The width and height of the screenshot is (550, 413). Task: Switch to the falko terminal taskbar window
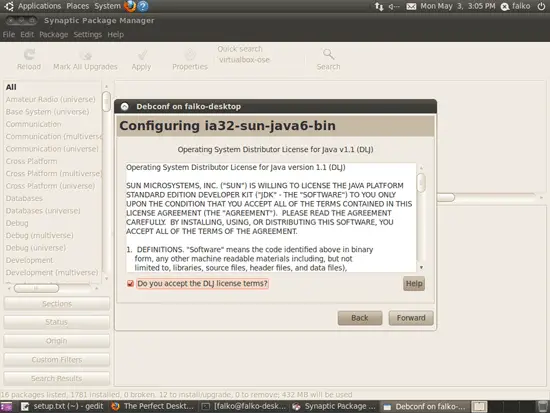tap(244, 406)
